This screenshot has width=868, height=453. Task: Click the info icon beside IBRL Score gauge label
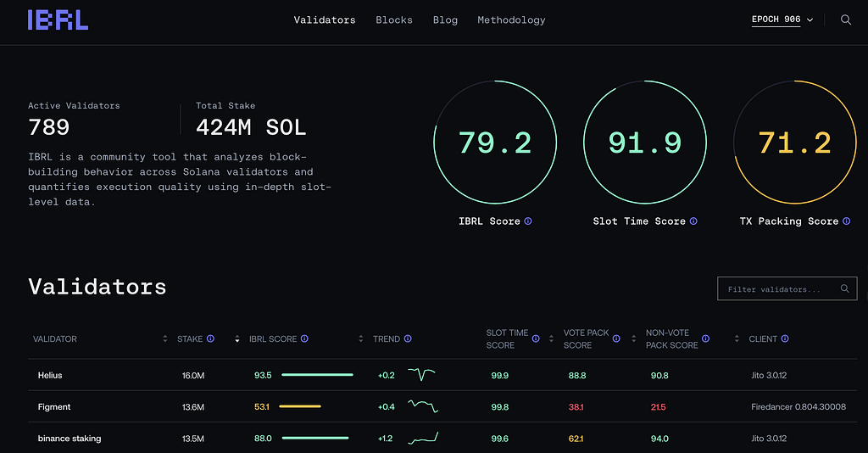coord(528,221)
